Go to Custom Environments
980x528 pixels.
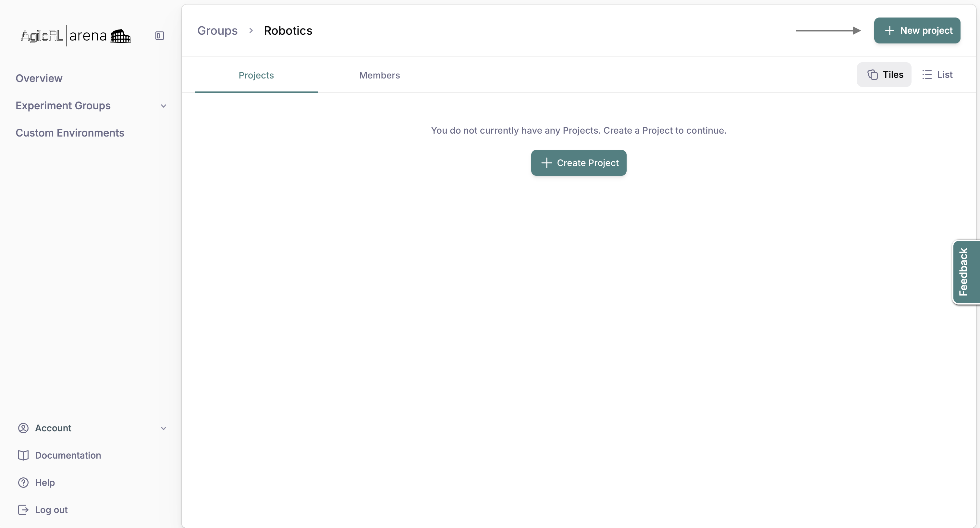click(x=70, y=133)
